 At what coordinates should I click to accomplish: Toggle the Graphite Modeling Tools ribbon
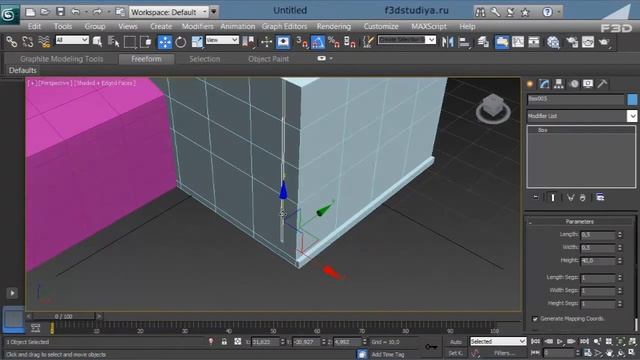click(x=502, y=42)
